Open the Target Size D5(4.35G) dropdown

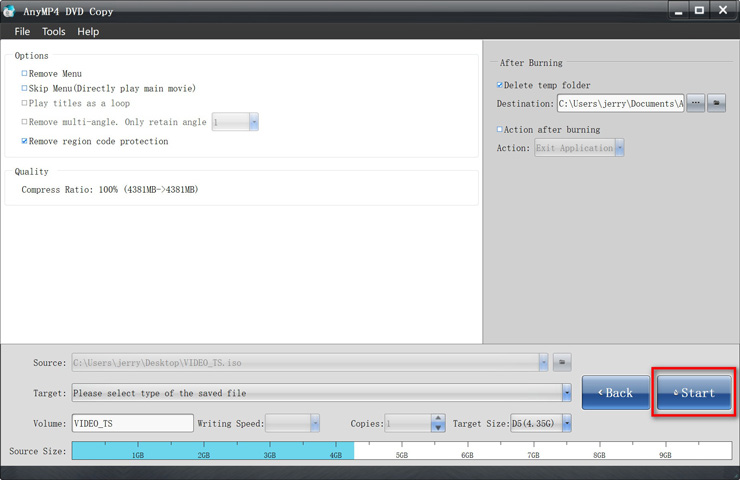tap(566, 423)
